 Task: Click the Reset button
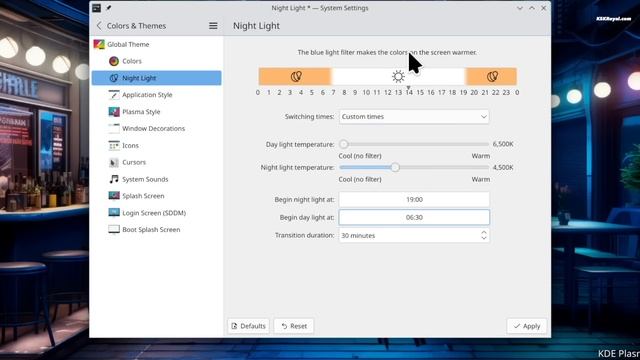(294, 326)
